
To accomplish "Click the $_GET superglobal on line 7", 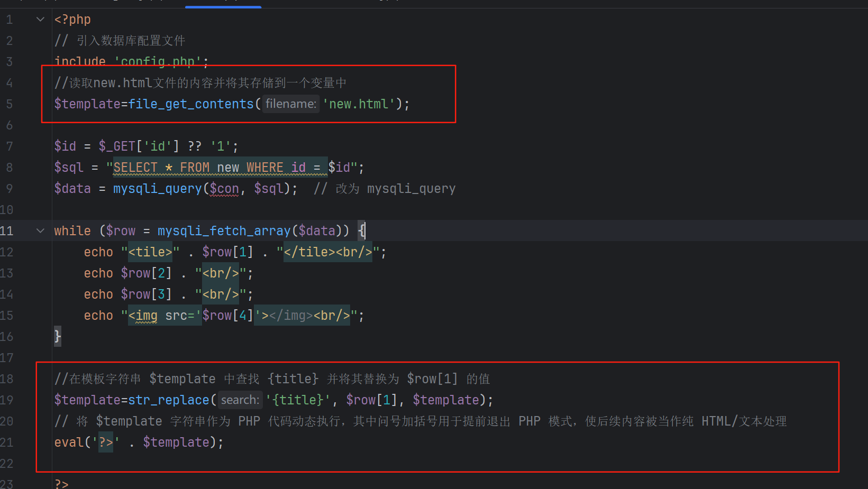I will 117,146.
